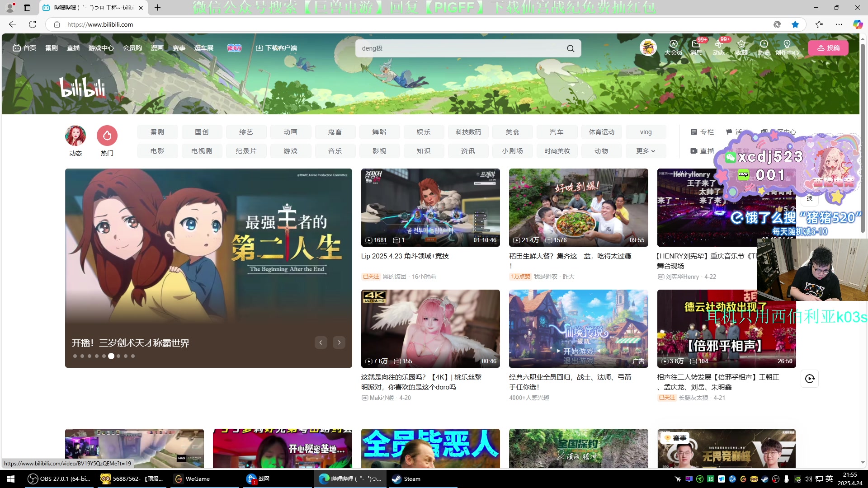This screenshot has width=868, height=488.
Task: Open 赛事 in top navigation
Action: pos(179,48)
